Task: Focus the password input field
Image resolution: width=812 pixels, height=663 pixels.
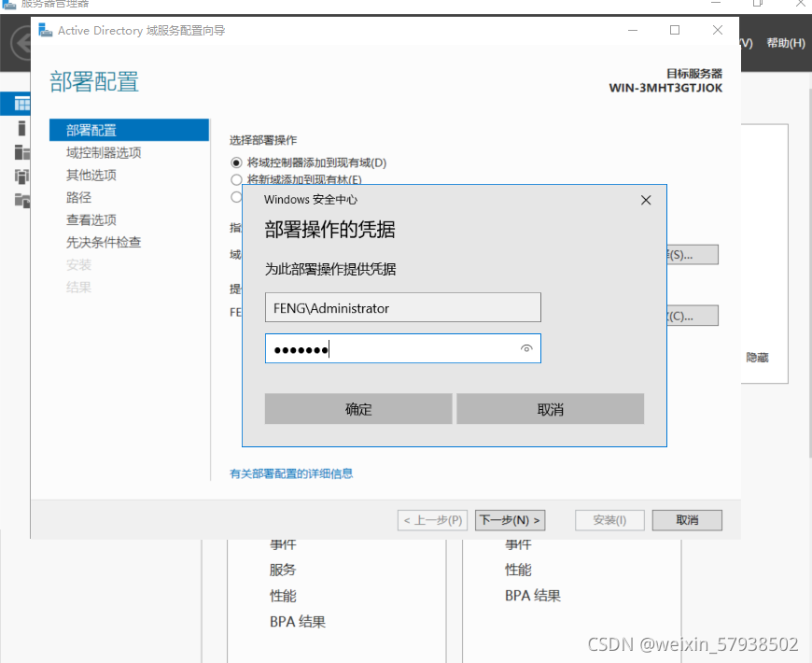Action: (x=403, y=348)
